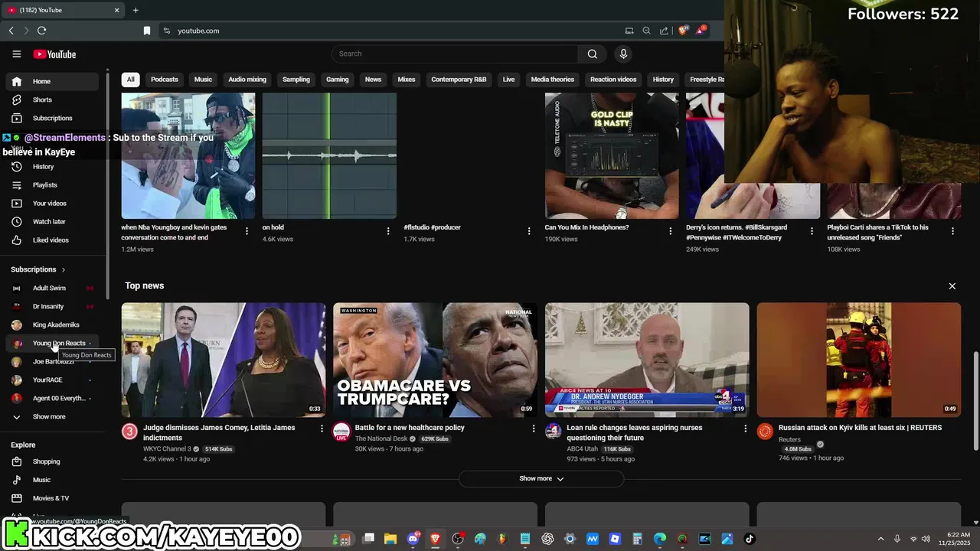The image size is (980, 551).
Task: Open more options for 'Can You Mix In Headphones?'
Action: point(670,230)
